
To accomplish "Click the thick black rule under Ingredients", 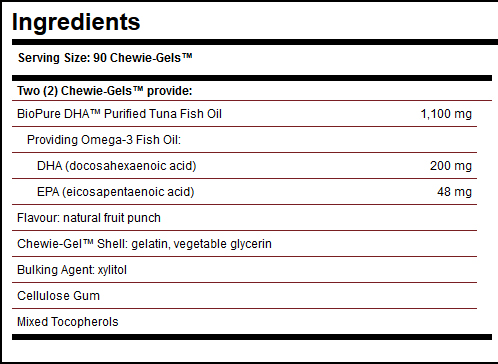I will coord(255,42).
